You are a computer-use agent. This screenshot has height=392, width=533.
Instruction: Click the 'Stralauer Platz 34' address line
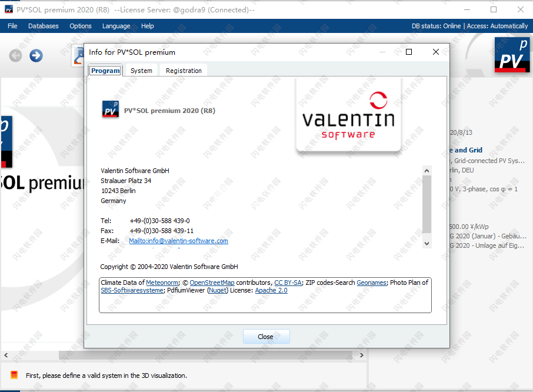126,181
